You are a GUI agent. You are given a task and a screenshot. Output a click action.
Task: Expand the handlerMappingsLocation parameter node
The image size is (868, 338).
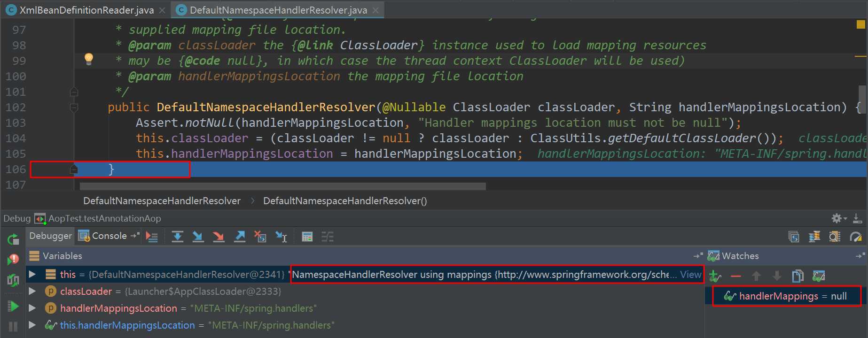click(32, 308)
